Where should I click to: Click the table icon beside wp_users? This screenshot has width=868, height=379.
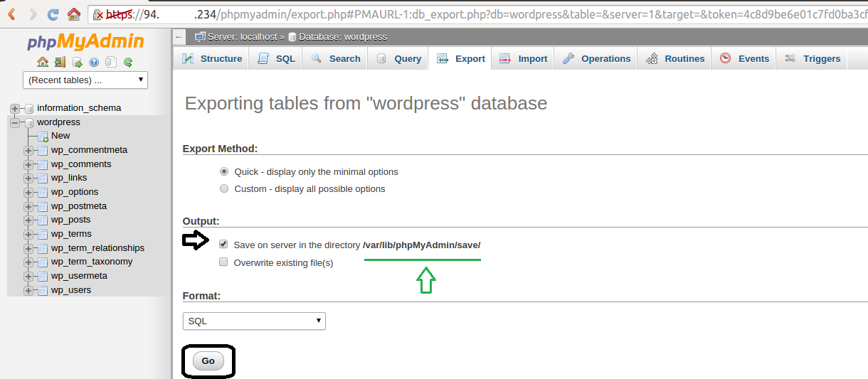43,290
